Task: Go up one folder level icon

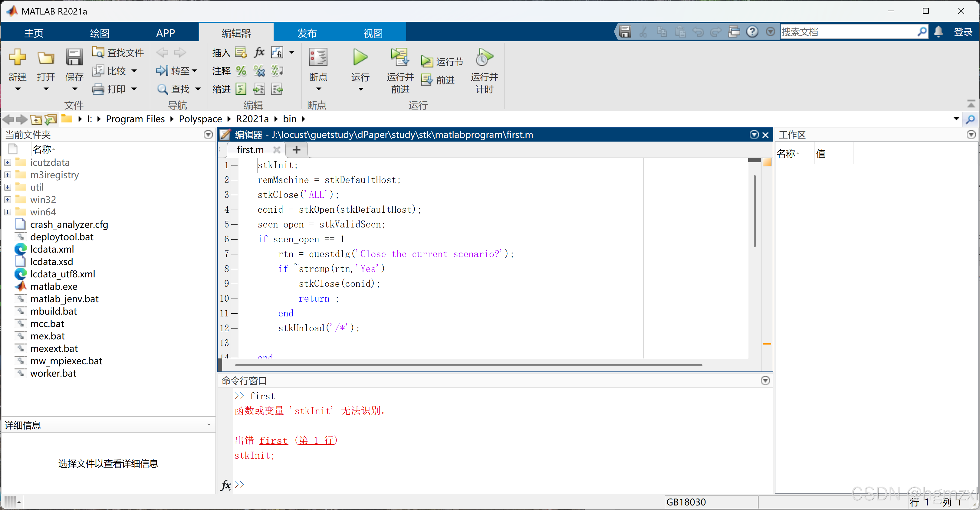Action: [x=36, y=119]
